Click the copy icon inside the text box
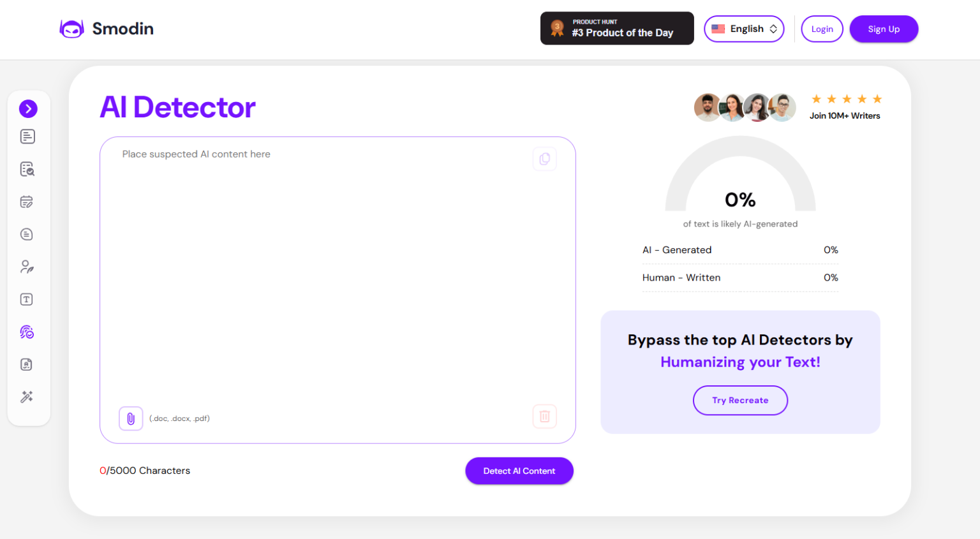The image size is (980, 539). (x=544, y=158)
